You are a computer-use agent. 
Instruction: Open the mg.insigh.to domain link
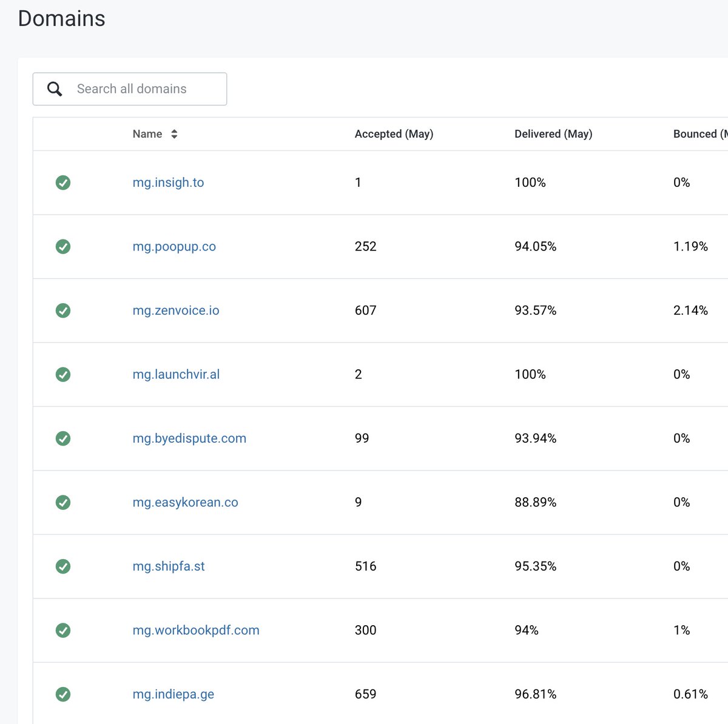tap(168, 183)
